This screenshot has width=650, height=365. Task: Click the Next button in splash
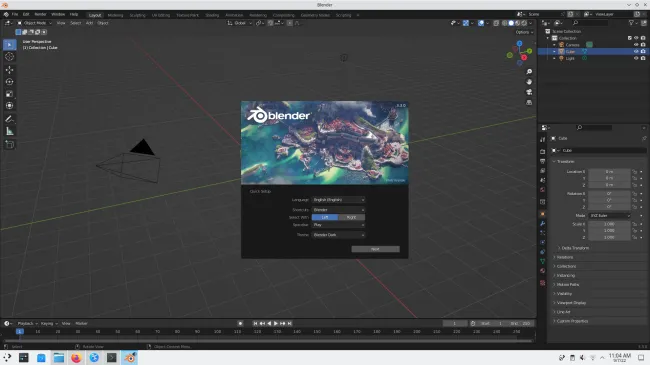pos(376,249)
